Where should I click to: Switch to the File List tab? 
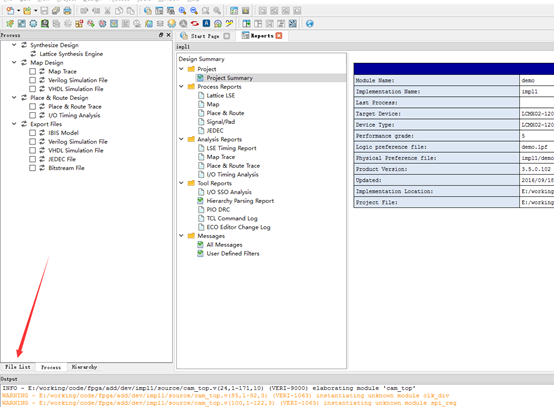click(x=18, y=367)
